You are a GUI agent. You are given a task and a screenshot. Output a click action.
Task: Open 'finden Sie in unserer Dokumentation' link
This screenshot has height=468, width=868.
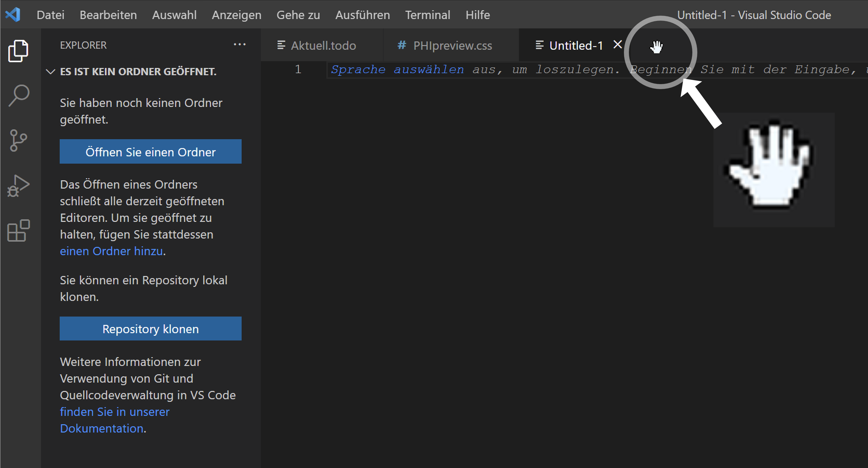115,420
